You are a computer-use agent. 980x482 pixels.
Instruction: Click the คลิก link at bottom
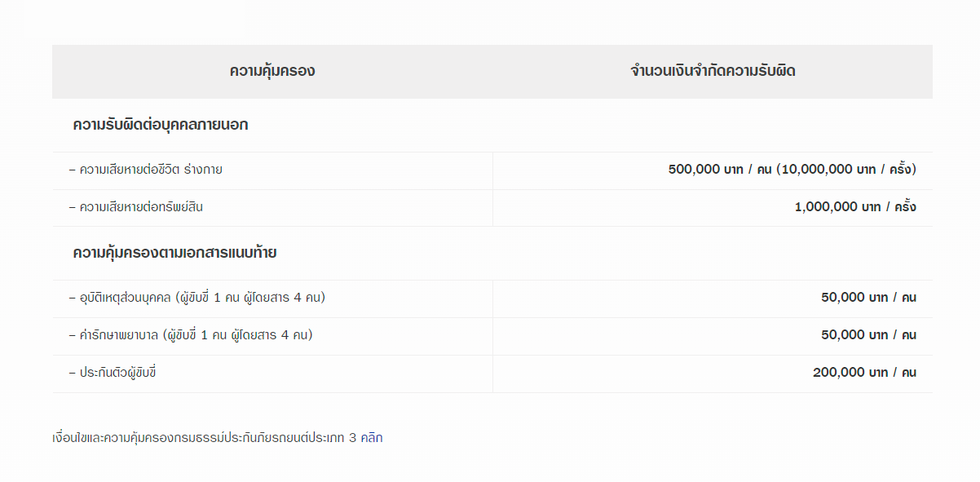click(x=371, y=438)
